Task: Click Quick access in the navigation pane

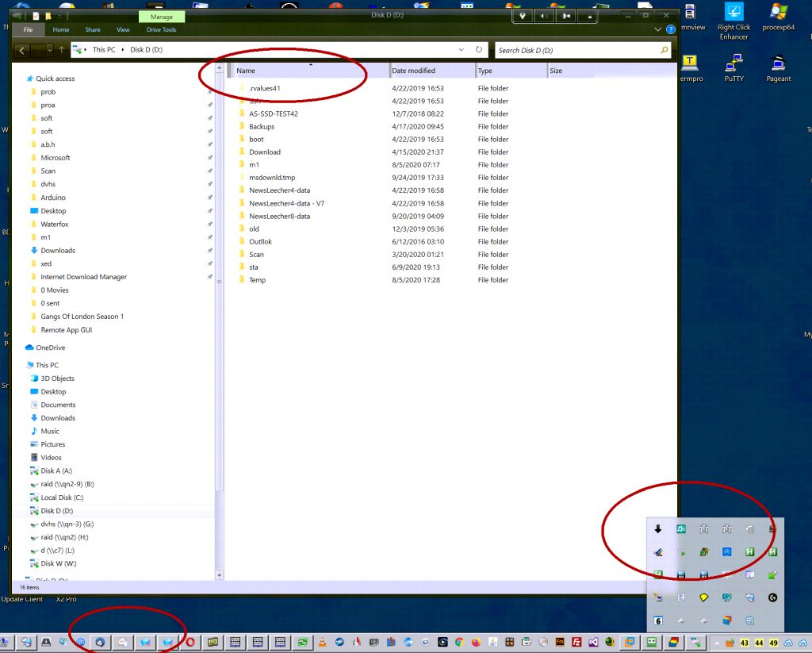Action: (x=55, y=79)
